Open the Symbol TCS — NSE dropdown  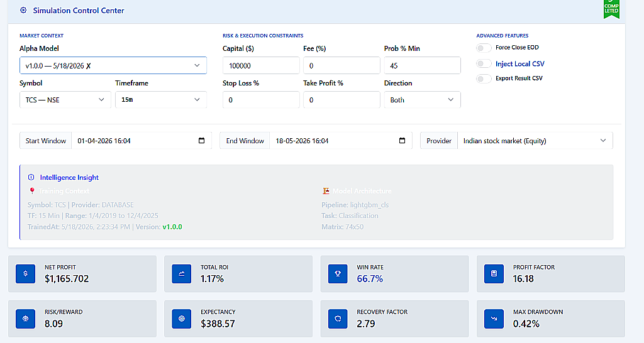pos(65,100)
